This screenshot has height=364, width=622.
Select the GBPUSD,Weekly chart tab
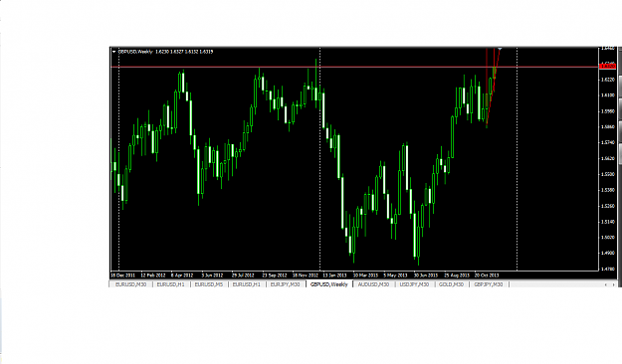[329, 284]
